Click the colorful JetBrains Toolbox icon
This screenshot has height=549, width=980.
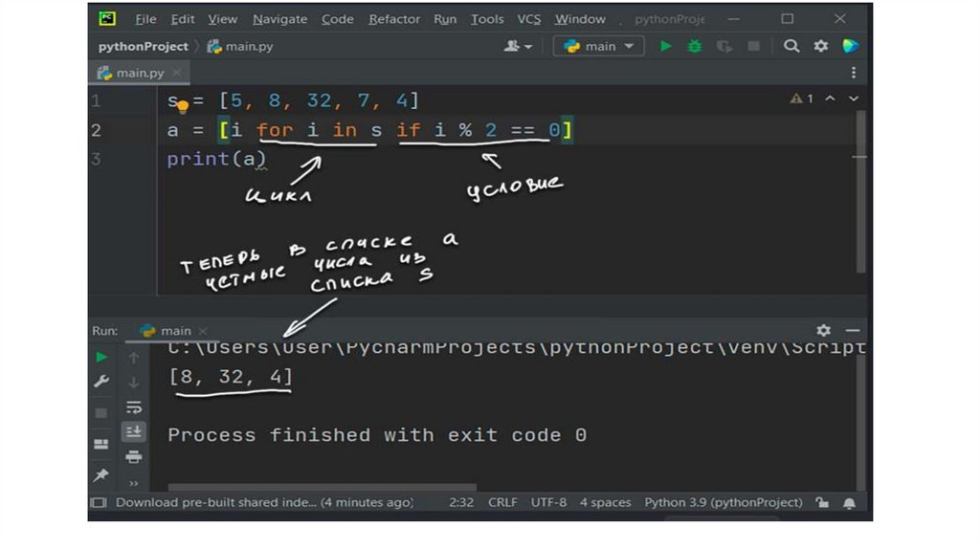tap(850, 46)
